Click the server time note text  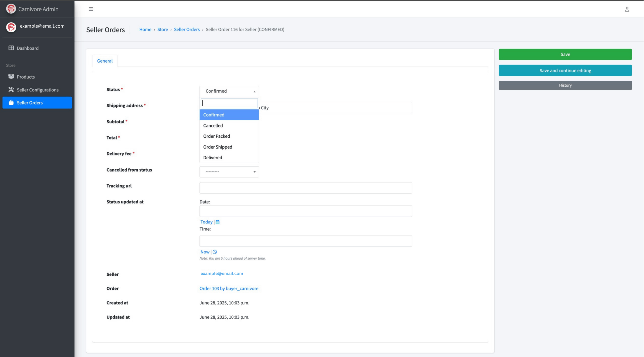[232, 258]
